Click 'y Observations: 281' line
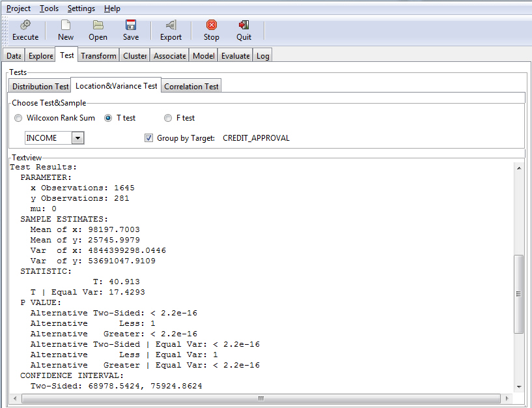 point(79,198)
